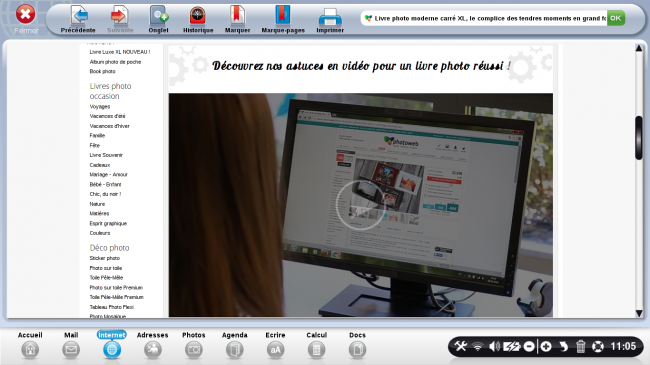Image resolution: width=650 pixels, height=365 pixels.
Task: Click the Livres photo occasion heading
Action: click(110, 91)
